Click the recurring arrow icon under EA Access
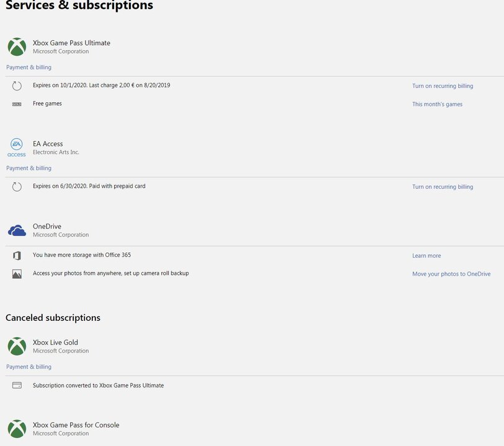The width and height of the screenshot is (504, 446). tap(17, 186)
